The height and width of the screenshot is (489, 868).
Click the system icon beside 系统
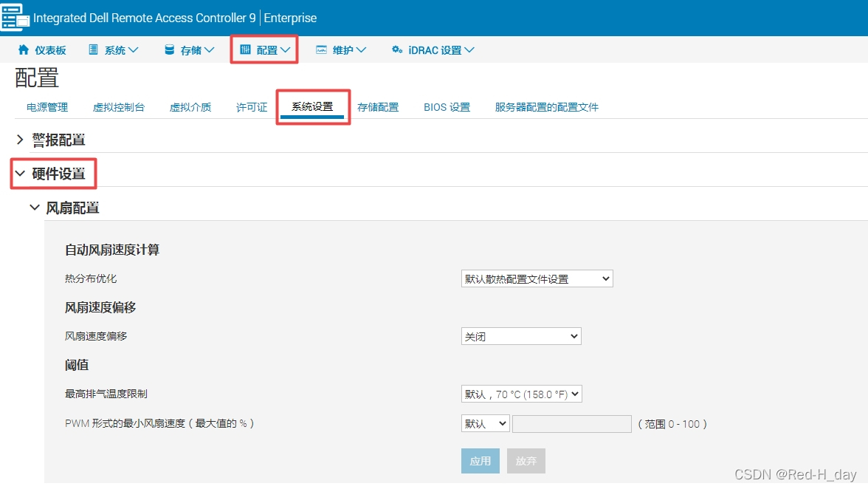pos(94,49)
